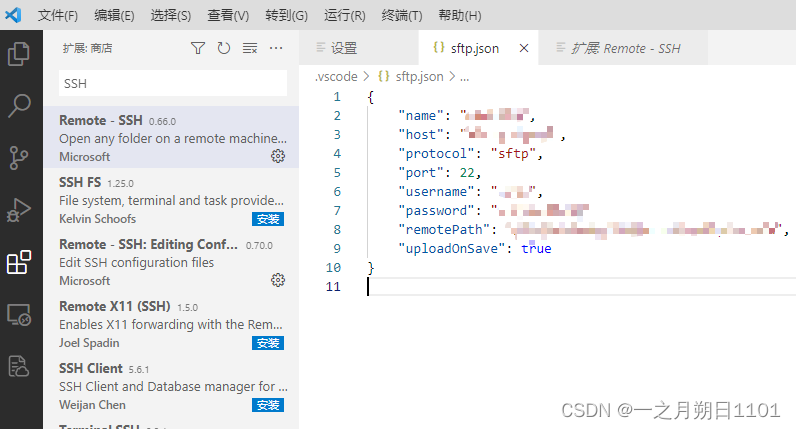Filter extensions with the funnel icon
The image size is (796, 429).
[198, 48]
